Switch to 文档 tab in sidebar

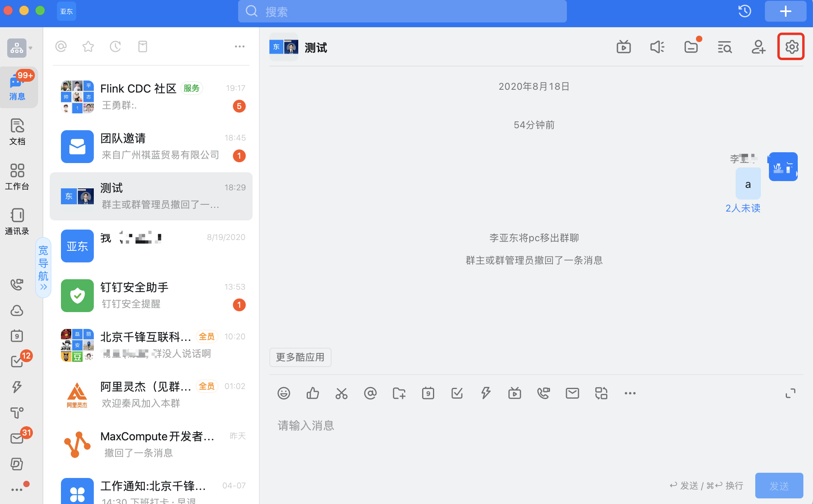(x=17, y=131)
